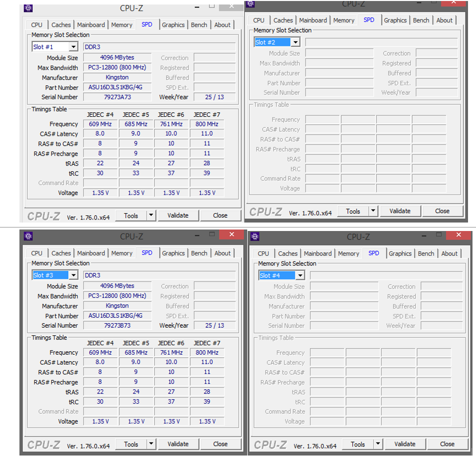The width and height of the screenshot is (476, 460).
Task: Click the CPU-Z app icon in the Slot #4 window
Action: pyautogui.click(x=255, y=236)
